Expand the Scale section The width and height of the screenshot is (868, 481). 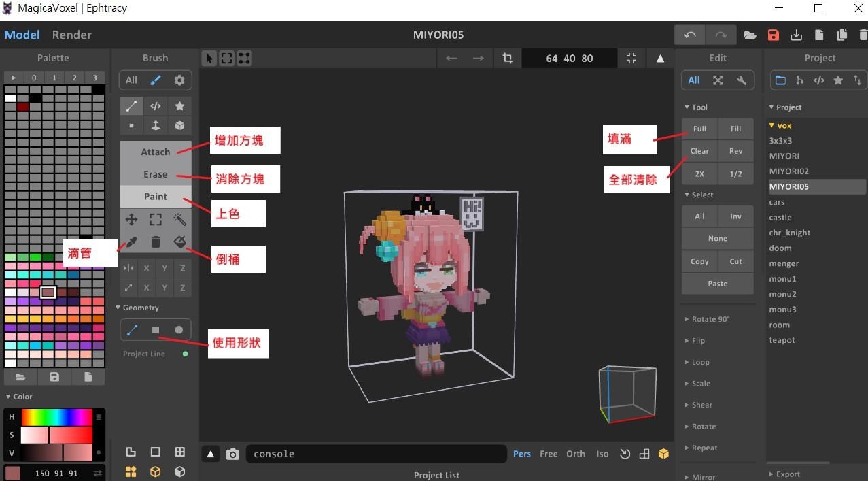[697, 384]
